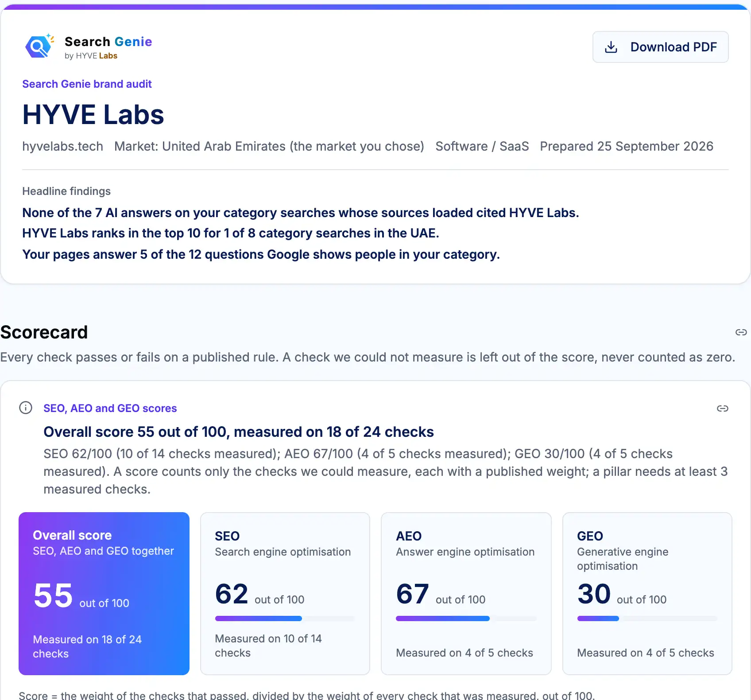Click the 'Search Genie' wordmark text

click(108, 42)
